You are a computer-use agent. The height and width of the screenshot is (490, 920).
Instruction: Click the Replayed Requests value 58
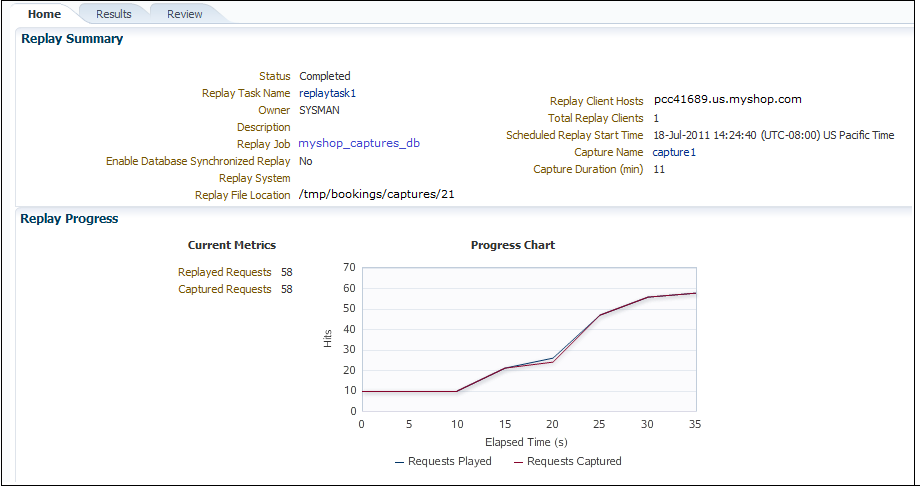click(x=287, y=272)
